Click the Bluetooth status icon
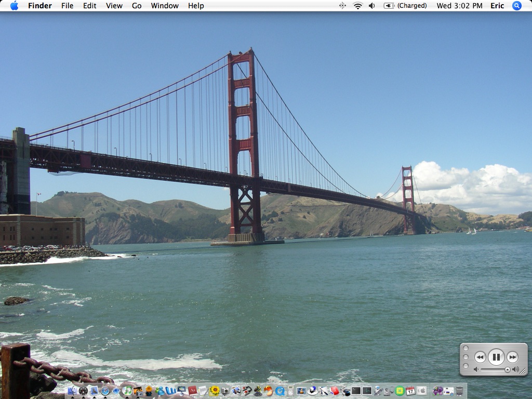 [342, 5]
